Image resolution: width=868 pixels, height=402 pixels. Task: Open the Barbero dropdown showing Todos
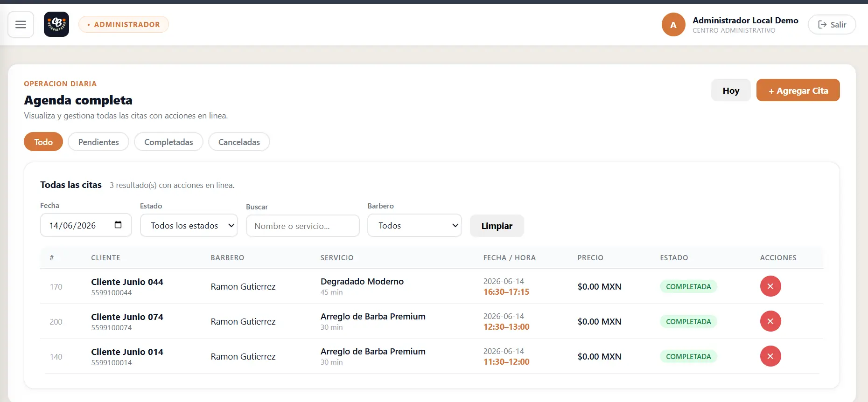415,225
